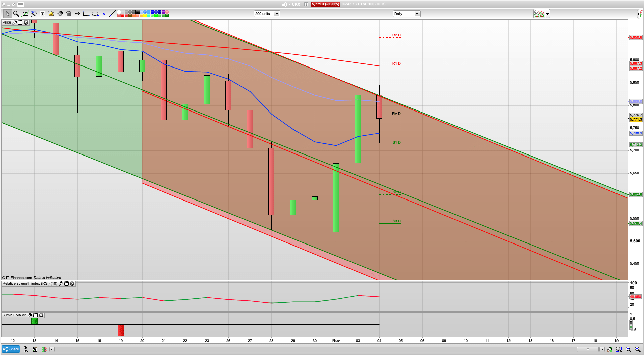Change the Daily timeframe dropdown
Viewport: 644px width, 355px height.
tap(417, 14)
